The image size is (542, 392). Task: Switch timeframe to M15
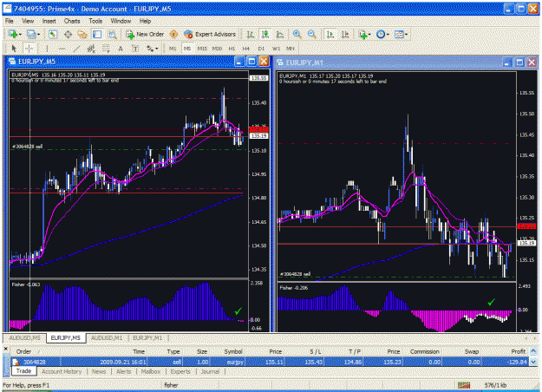pyautogui.click(x=202, y=49)
